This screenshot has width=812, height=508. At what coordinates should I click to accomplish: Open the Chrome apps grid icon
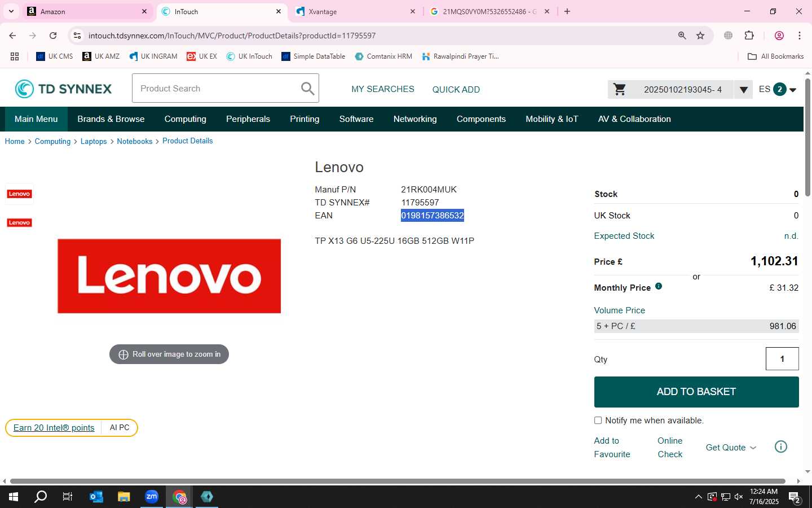(15, 56)
